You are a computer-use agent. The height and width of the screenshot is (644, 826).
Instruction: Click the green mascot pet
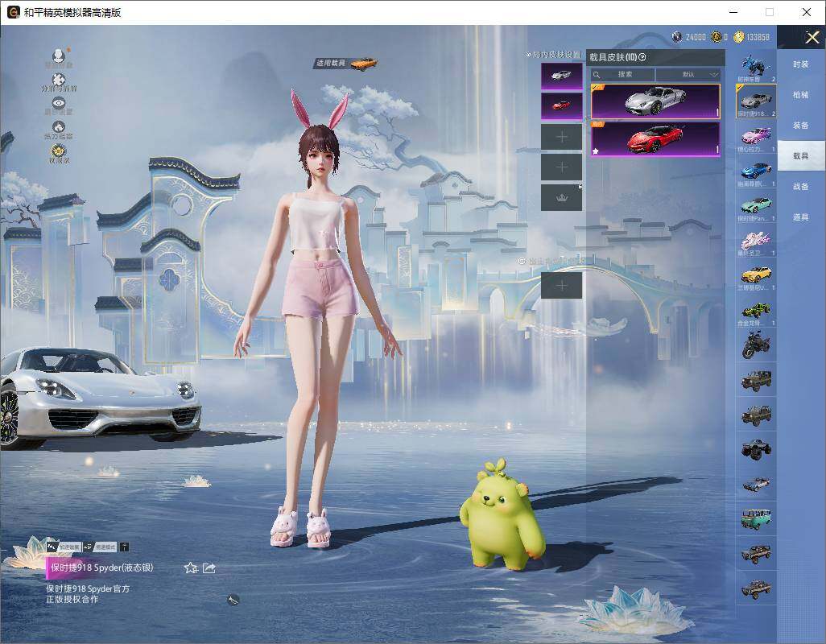point(502,515)
